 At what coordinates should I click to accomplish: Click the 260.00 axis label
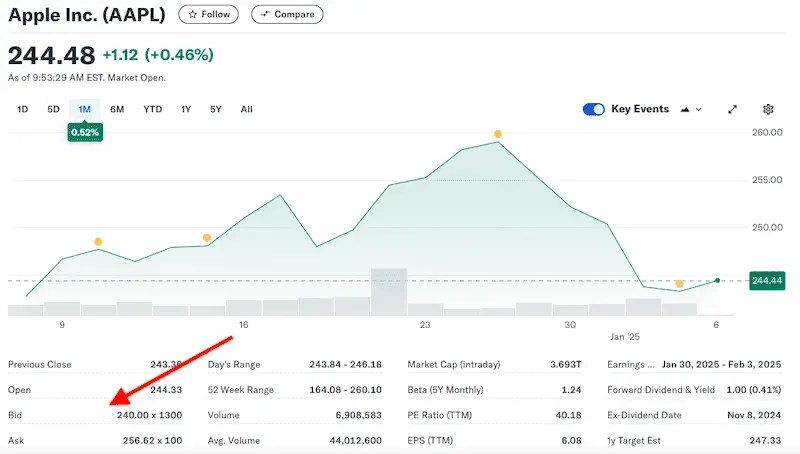click(x=767, y=132)
